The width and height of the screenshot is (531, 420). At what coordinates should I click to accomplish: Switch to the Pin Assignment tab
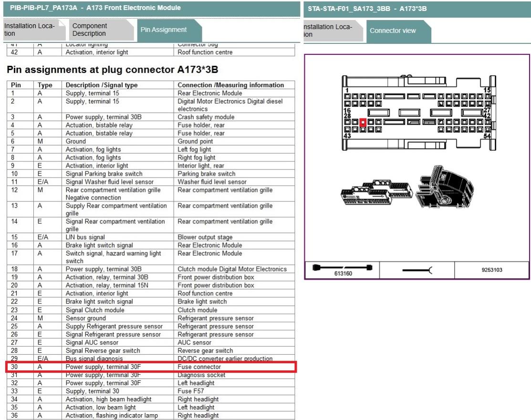(x=163, y=30)
